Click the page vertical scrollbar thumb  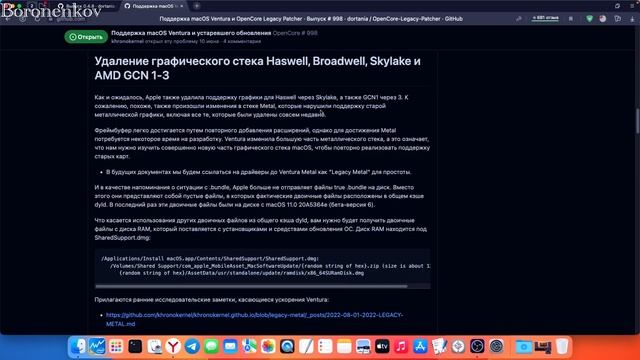638,120
